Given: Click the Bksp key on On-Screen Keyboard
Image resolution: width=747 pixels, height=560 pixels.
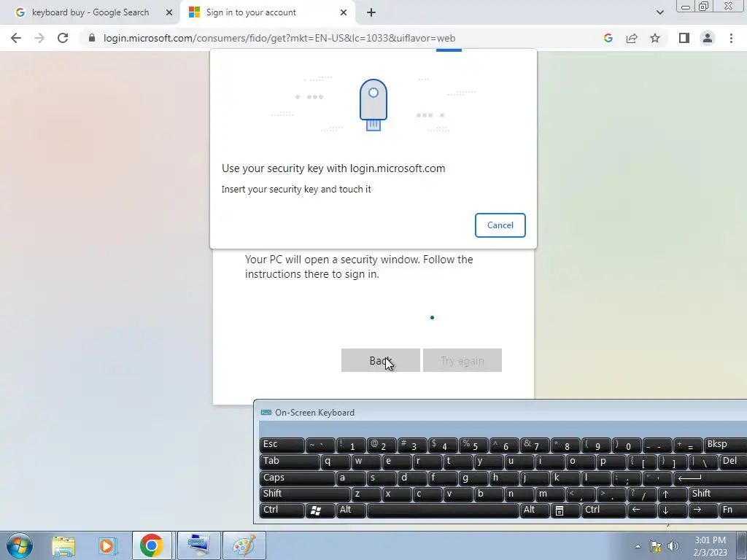Looking at the screenshot, I should click(726, 445).
